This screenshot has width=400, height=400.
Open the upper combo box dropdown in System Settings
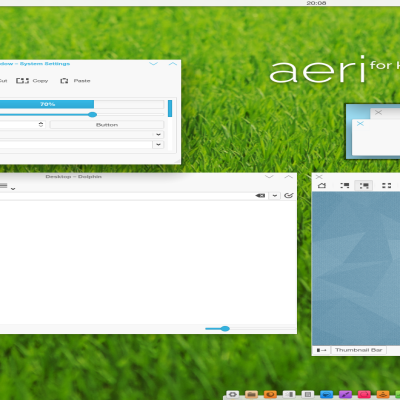pyautogui.click(x=158, y=134)
